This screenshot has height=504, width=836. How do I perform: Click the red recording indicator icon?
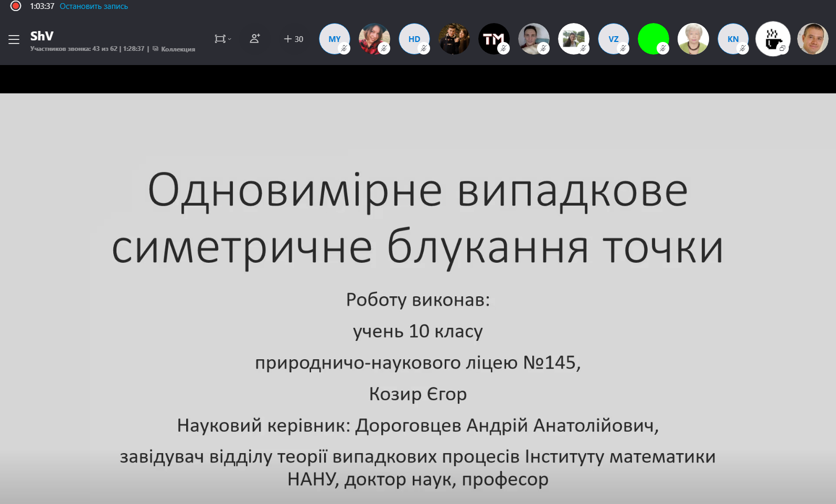[16, 6]
